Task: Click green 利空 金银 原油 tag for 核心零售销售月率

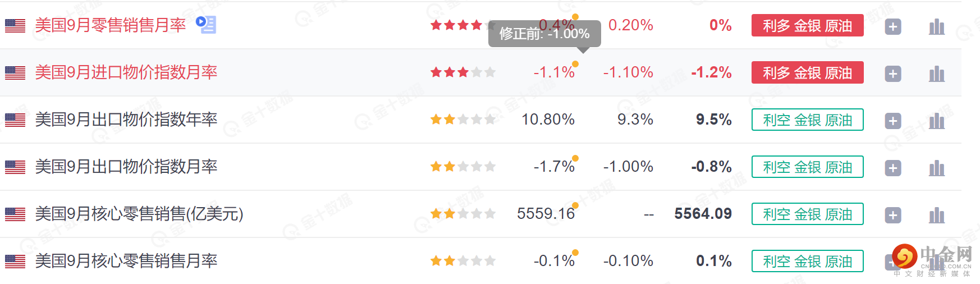Action: (807, 262)
